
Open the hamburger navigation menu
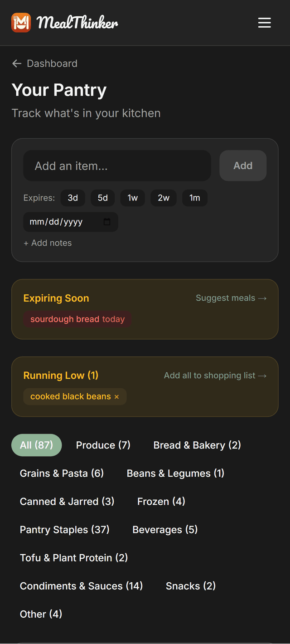tap(265, 22)
